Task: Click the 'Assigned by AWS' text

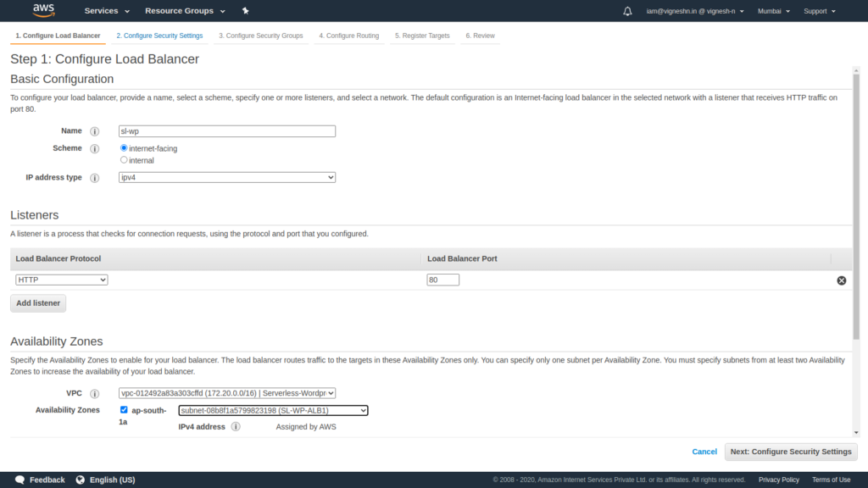Action: tap(306, 427)
